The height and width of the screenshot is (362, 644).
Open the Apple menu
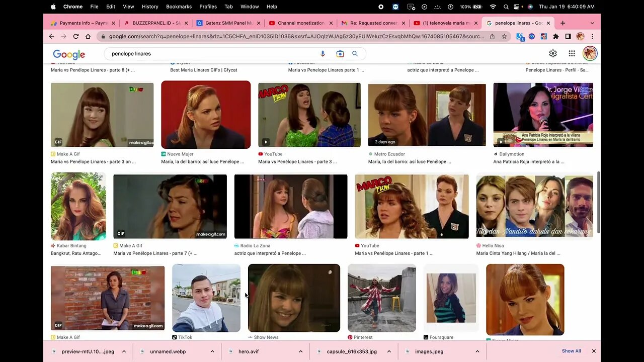tap(53, 7)
